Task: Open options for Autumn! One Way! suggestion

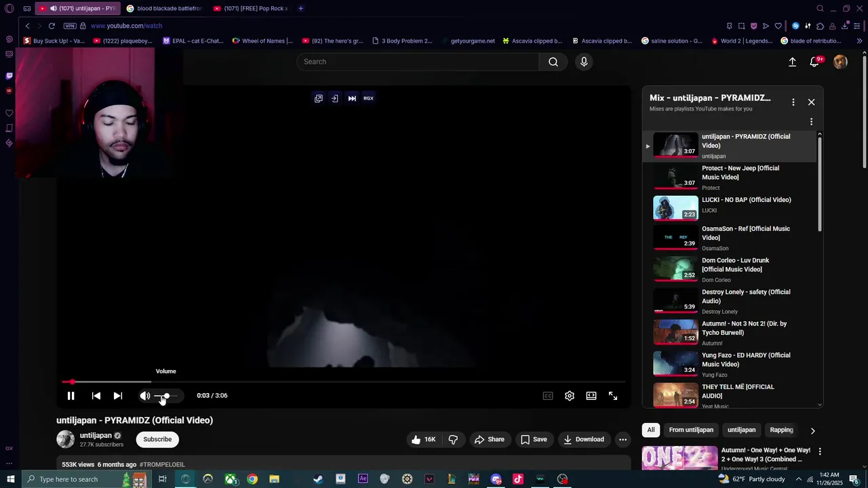Action: (x=820, y=451)
